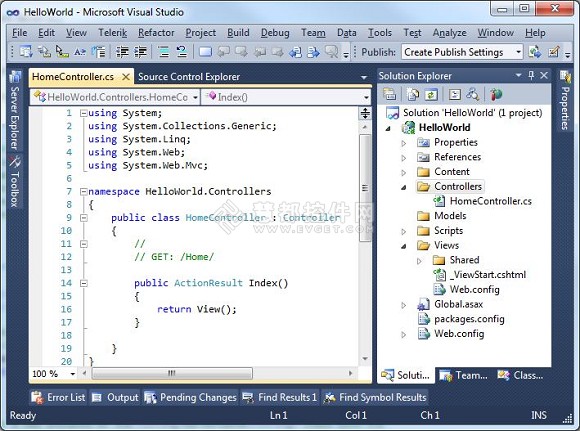The height and width of the screenshot is (431, 580).
Task: Expand the References node
Action: pos(404,158)
